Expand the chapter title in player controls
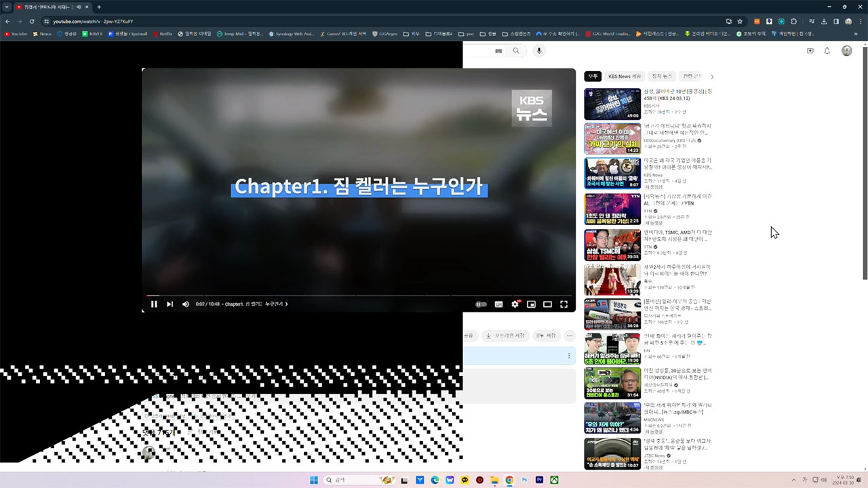Image resolution: width=868 pixels, height=488 pixels. [x=256, y=304]
